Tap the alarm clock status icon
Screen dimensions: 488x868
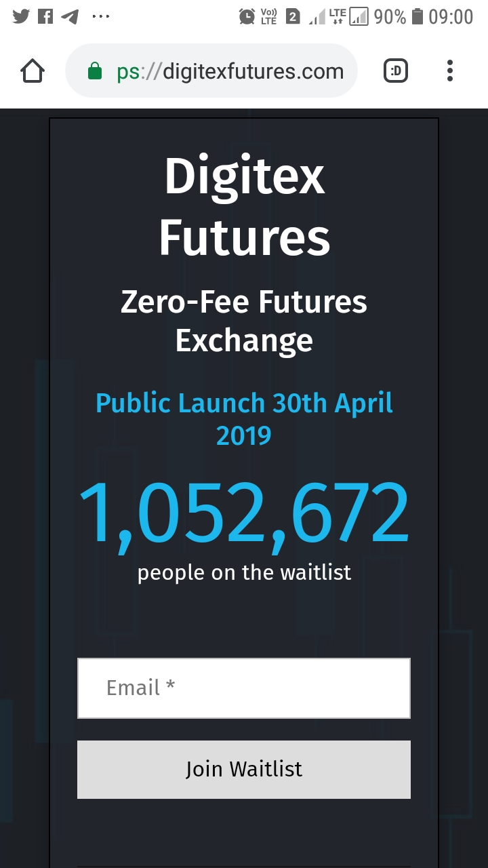pos(247,16)
